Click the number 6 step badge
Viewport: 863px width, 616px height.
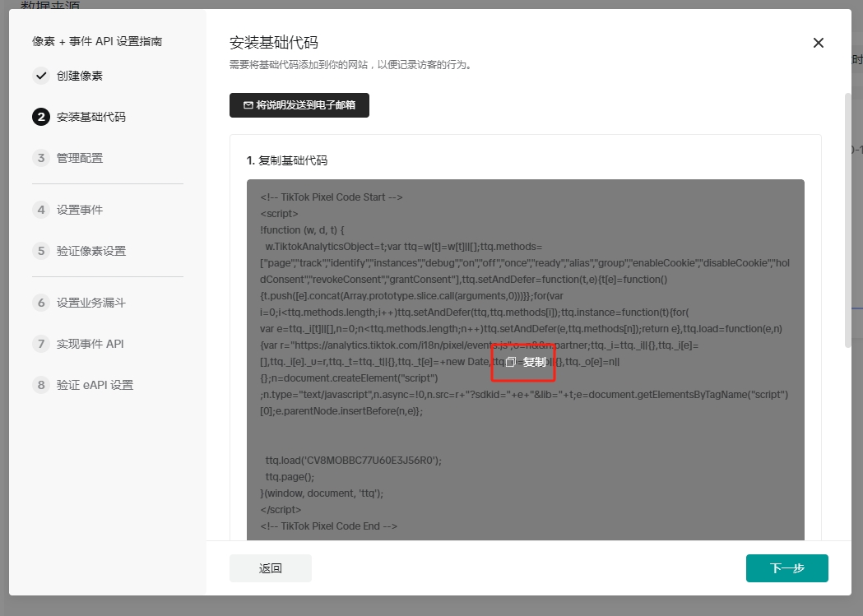[41, 303]
